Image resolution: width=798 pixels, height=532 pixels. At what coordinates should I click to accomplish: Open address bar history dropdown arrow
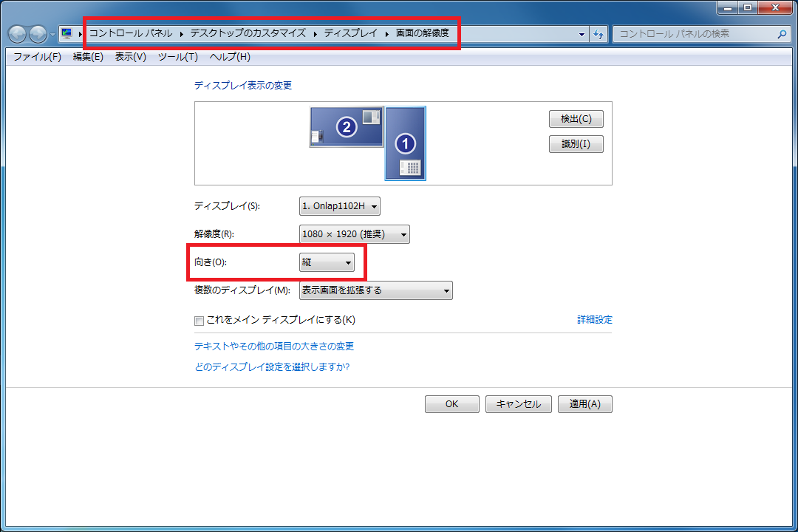[x=582, y=34]
